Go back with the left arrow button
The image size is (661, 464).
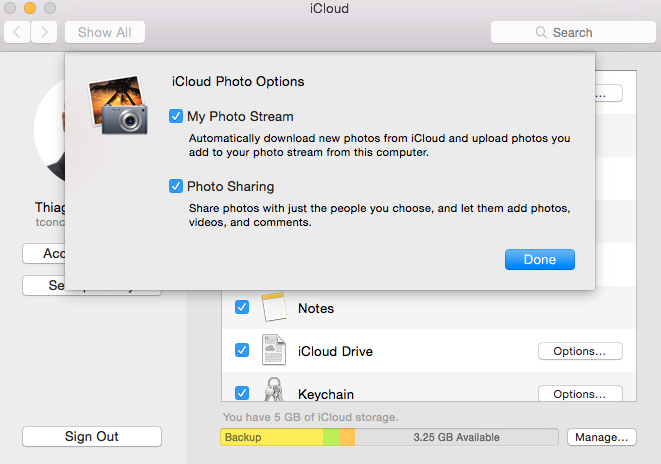17,32
